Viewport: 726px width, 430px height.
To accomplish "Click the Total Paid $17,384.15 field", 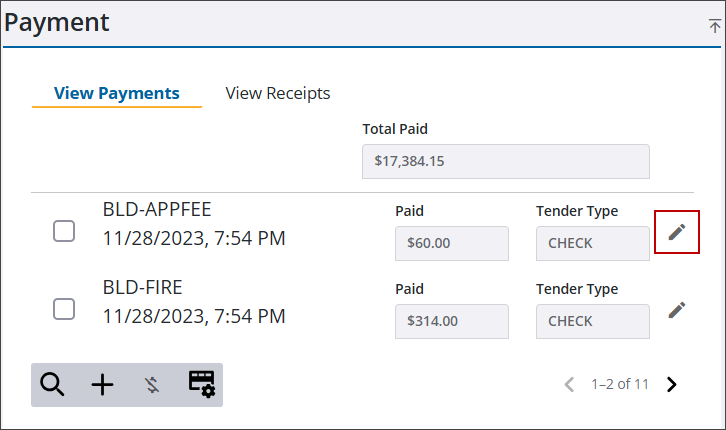I will click(506, 162).
